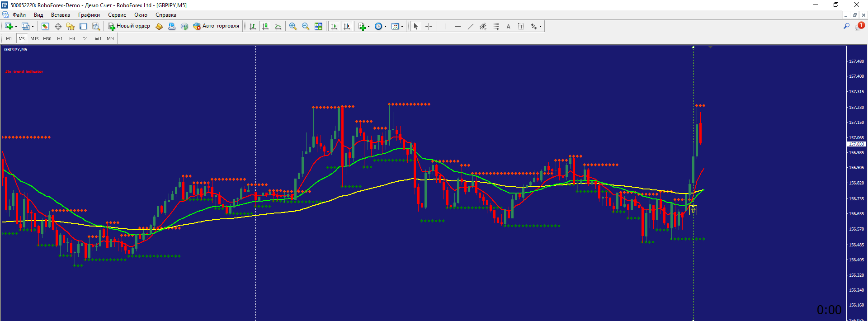Open the Market Watch window icon
Screen dimensions: 868x321
(45, 26)
